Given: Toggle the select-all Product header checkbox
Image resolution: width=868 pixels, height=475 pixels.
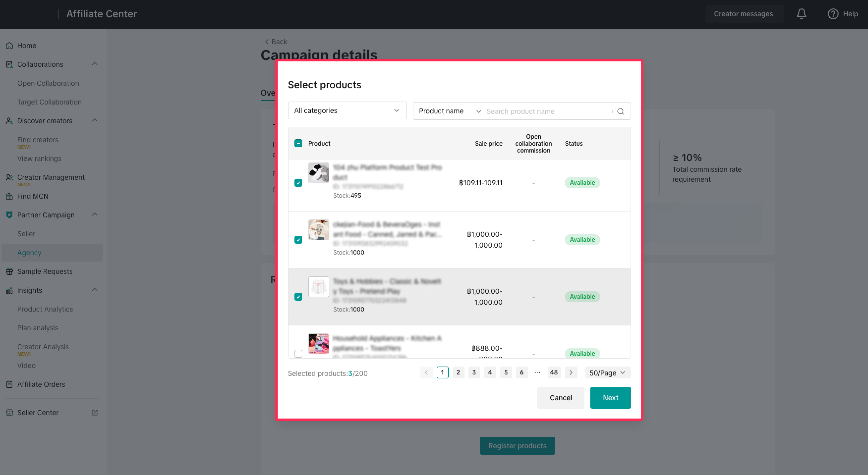Looking at the screenshot, I should [x=298, y=143].
